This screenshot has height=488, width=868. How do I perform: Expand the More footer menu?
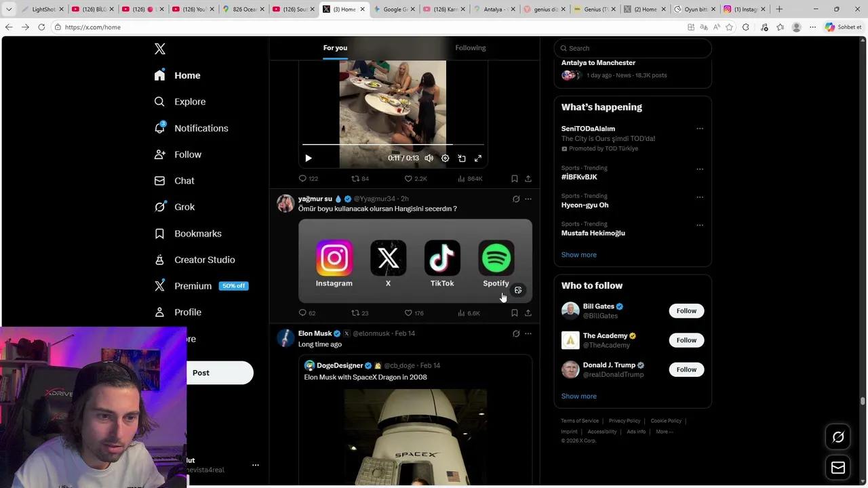664,432
